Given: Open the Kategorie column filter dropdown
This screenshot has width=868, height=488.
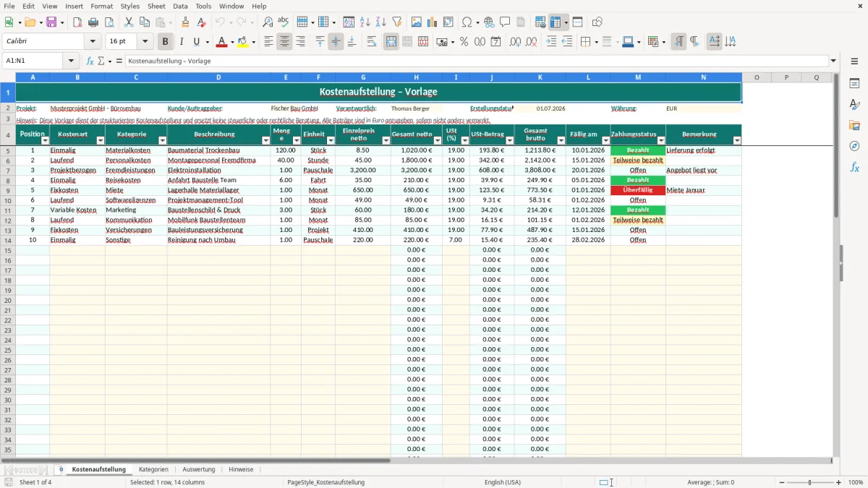Looking at the screenshot, I should tap(162, 141).
